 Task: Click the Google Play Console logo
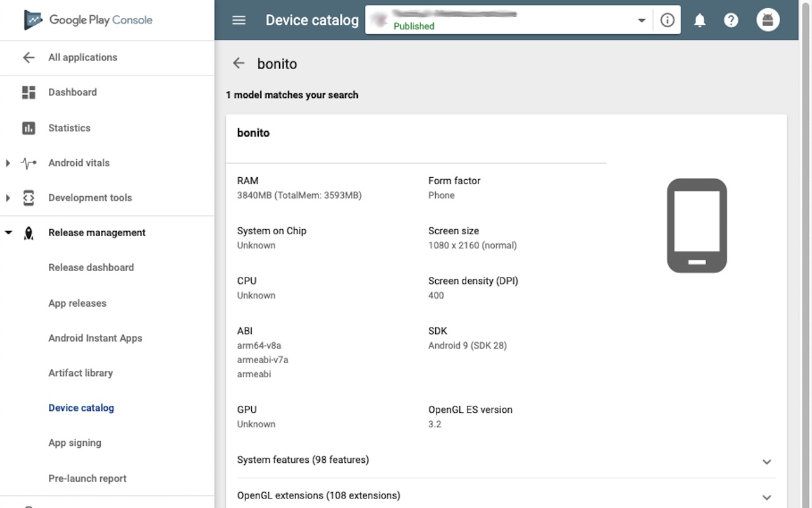(x=88, y=20)
